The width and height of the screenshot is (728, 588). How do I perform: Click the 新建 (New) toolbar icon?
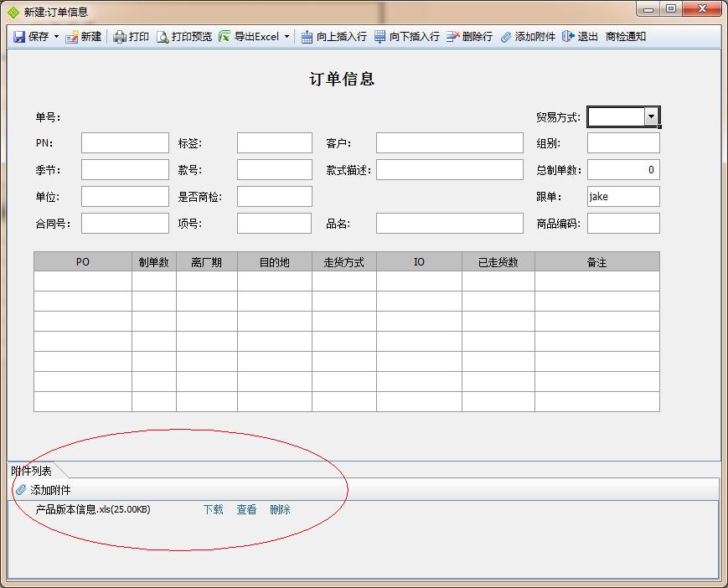click(x=73, y=37)
